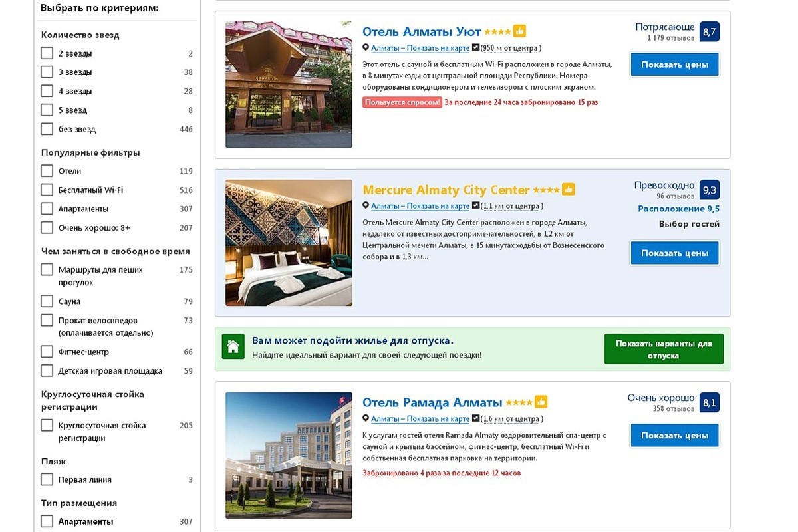Click the '96 отзывов' review count
This screenshot has width=798, height=532.
pyautogui.click(x=676, y=196)
